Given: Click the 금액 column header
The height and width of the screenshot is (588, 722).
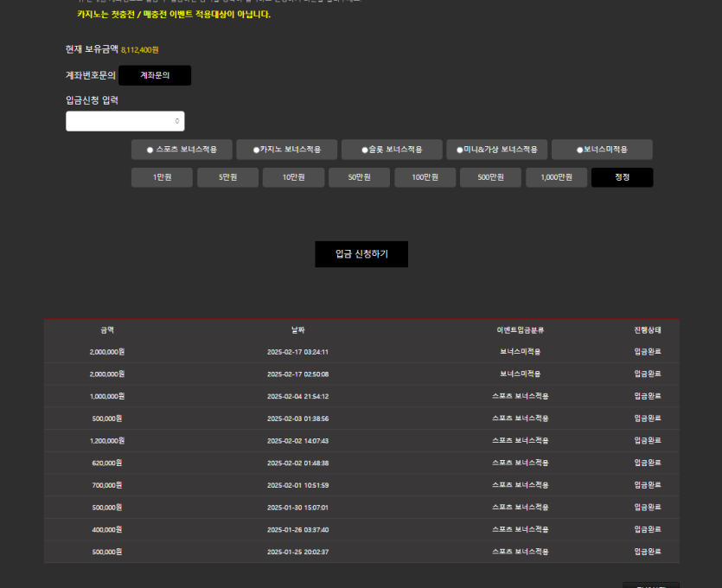Looking at the screenshot, I should click(107, 330).
